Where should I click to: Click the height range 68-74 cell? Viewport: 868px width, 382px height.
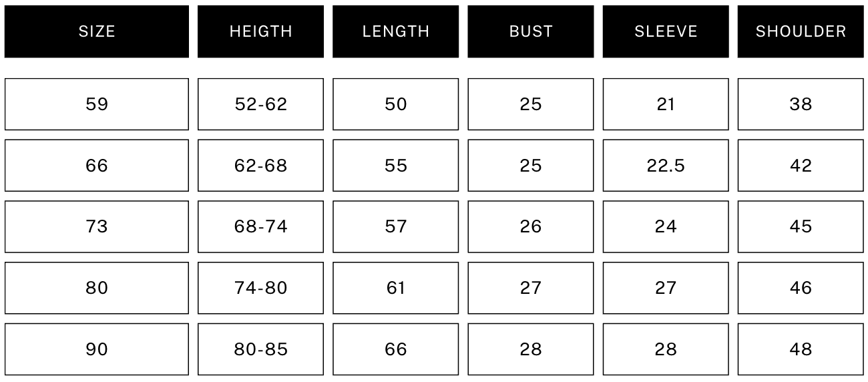click(260, 227)
